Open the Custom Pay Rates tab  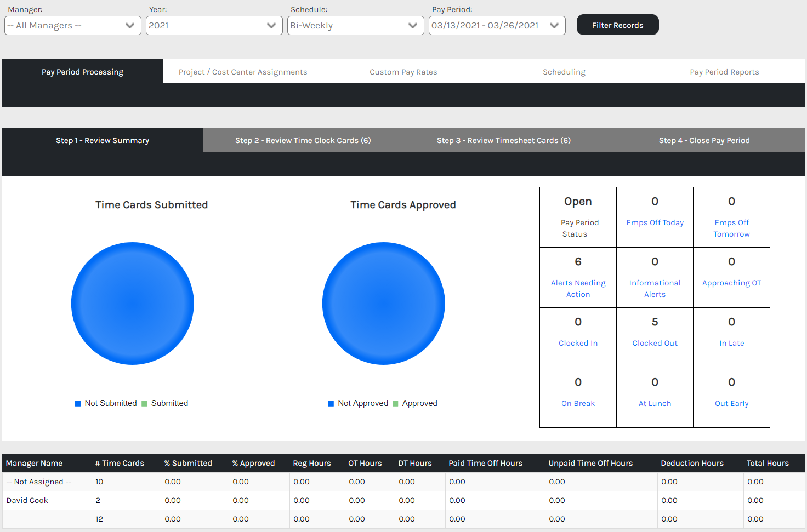point(403,72)
